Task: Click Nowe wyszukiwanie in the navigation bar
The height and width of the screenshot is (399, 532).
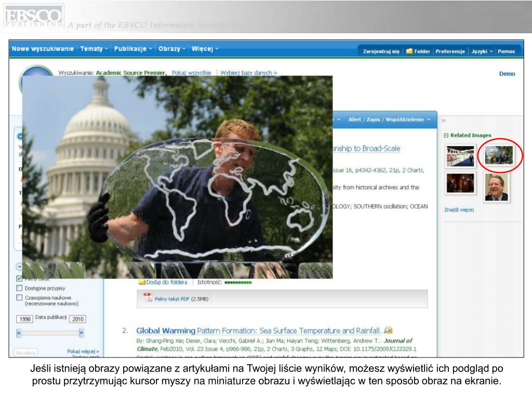Action: pyautogui.click(x=43, y=48)
